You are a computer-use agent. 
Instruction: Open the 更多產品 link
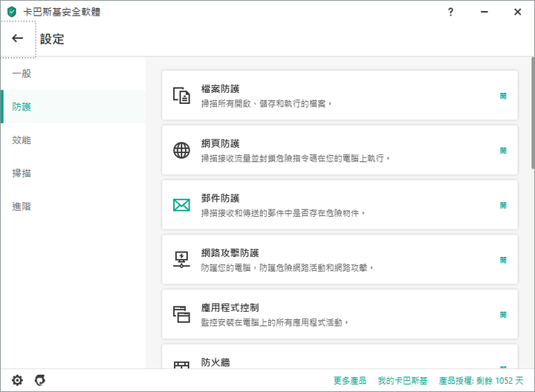pyautogui.click(x=350, y=380)
